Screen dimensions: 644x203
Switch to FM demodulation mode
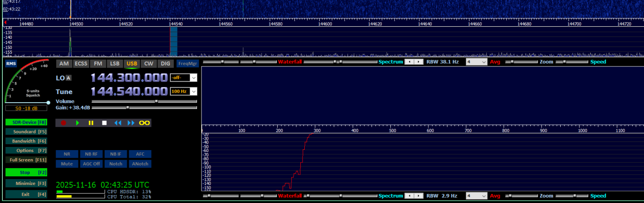tap(98, 64)
